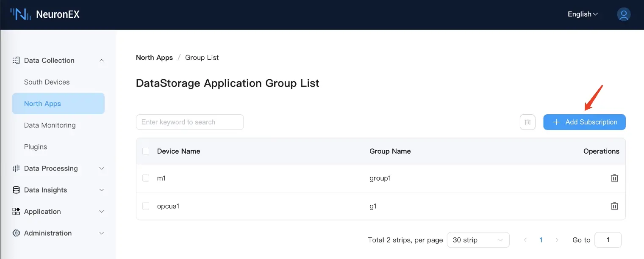
Task: Click the Data Processing menu label
Action: click(x=51, y=168)
